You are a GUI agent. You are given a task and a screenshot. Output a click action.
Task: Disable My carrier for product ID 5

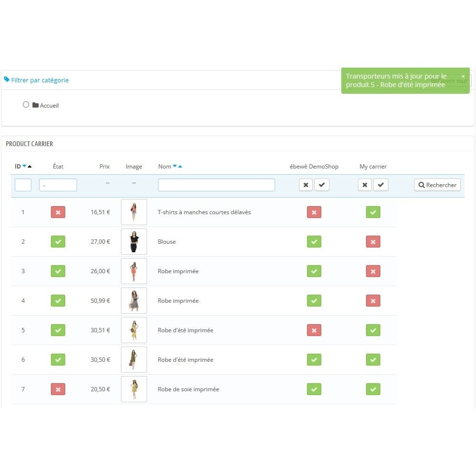373,330
